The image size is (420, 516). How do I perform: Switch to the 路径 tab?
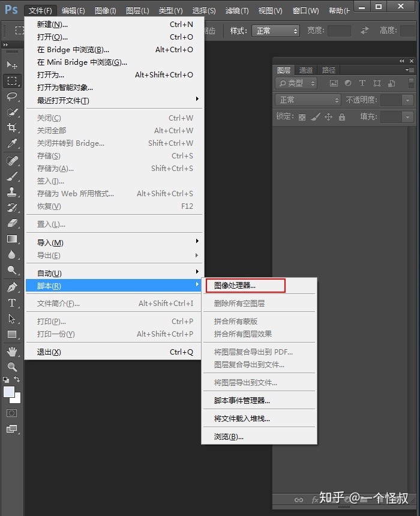click(329, 70)
